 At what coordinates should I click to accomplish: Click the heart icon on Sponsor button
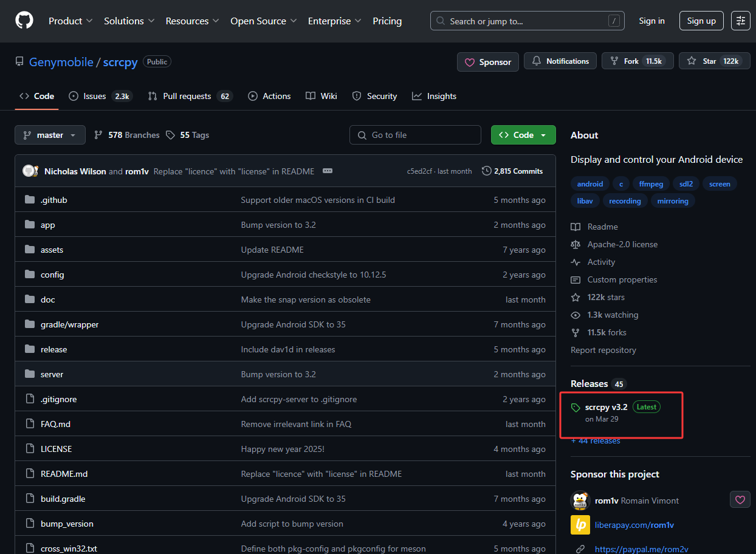(470, 62)
